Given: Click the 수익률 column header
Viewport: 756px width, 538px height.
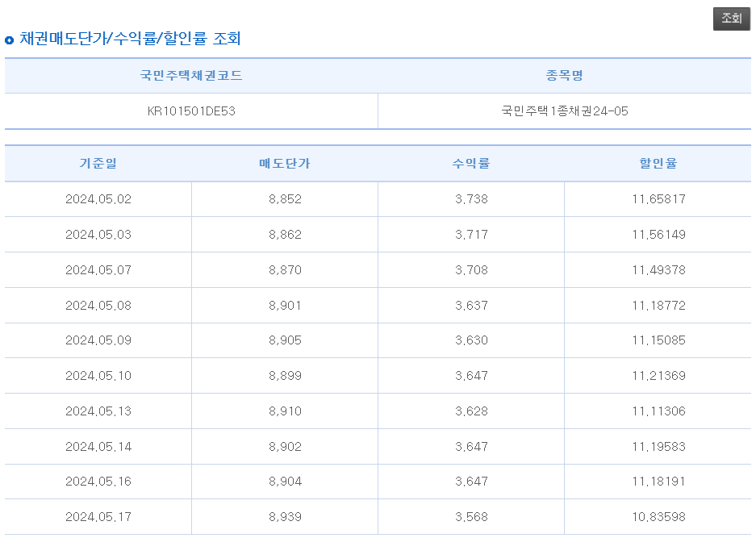Looking at the screenshot, I should [x=471, y=163].
